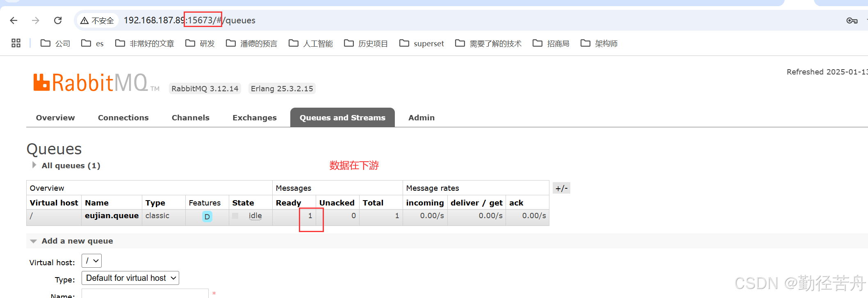Open the eujian.queue queue link
Image resolution: width=868 pixels, height=298 pixels.
point(112,216)
